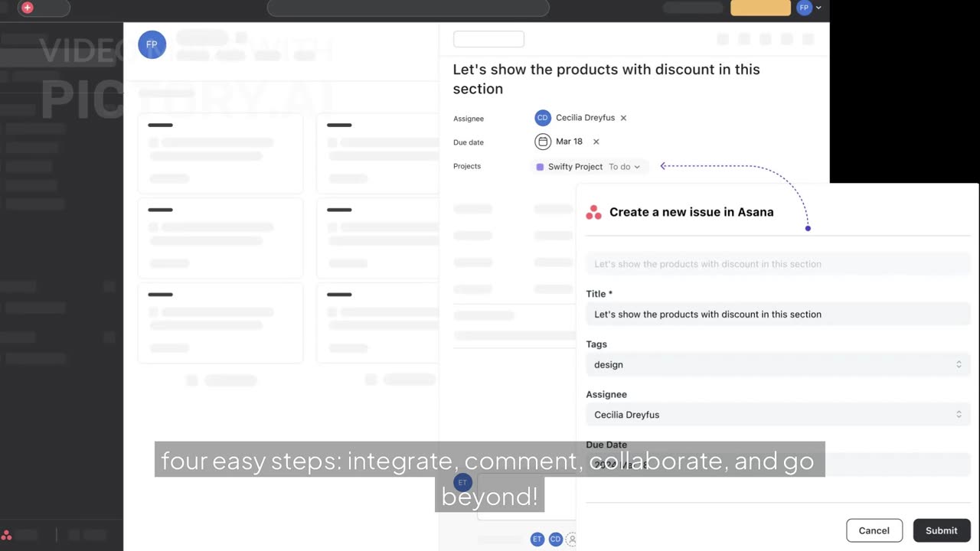Click the Cancel button

point(874,530)
